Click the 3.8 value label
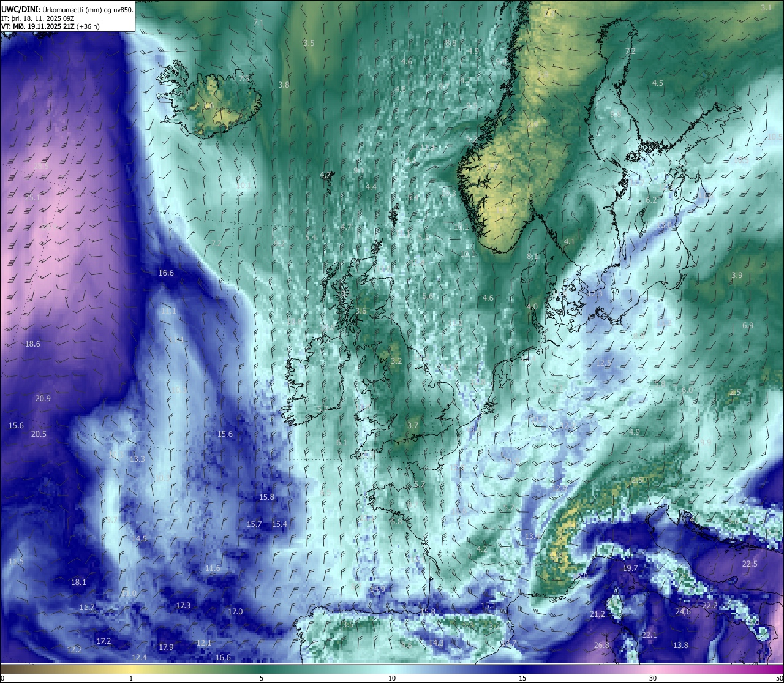 (x=284, y=85)
